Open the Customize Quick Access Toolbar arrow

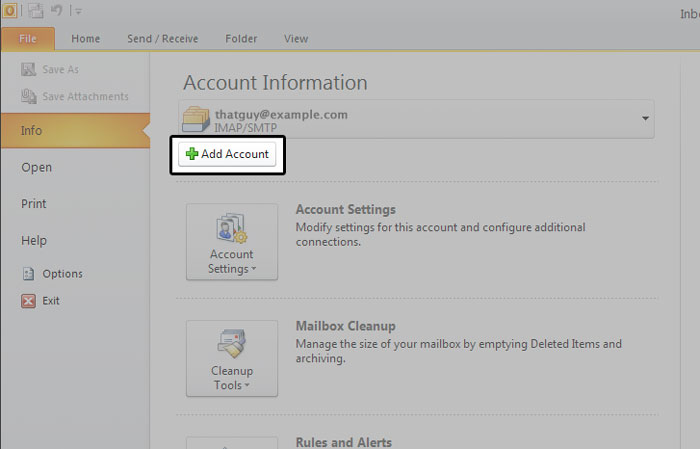click(78, 11)
